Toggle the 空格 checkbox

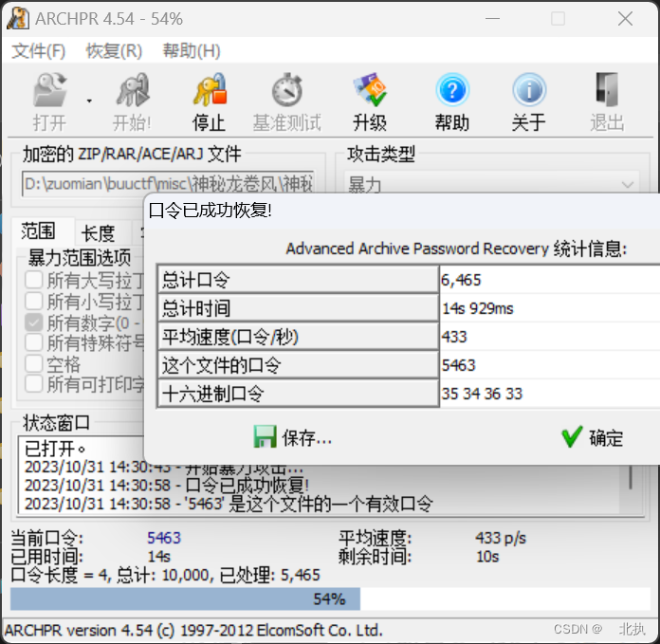click(x=34, y=363)
